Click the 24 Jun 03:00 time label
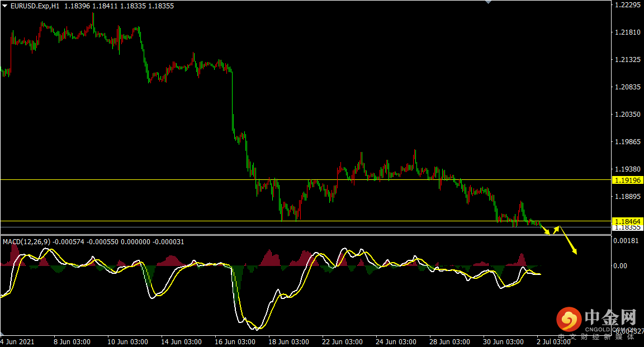Viewport: 644px width, 347px height. [396, 341]
